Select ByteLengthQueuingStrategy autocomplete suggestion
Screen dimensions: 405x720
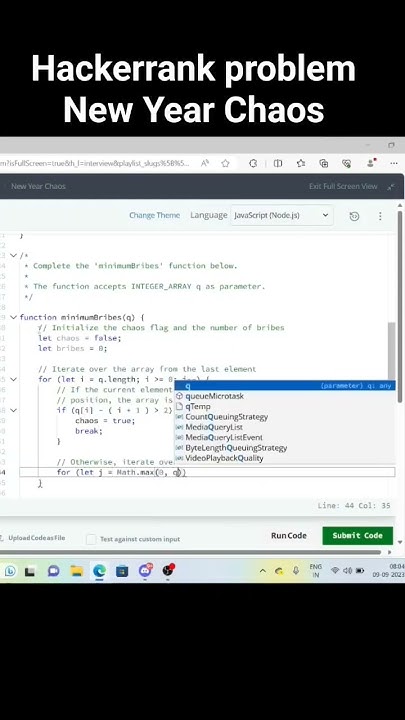(x=285, y=448)
